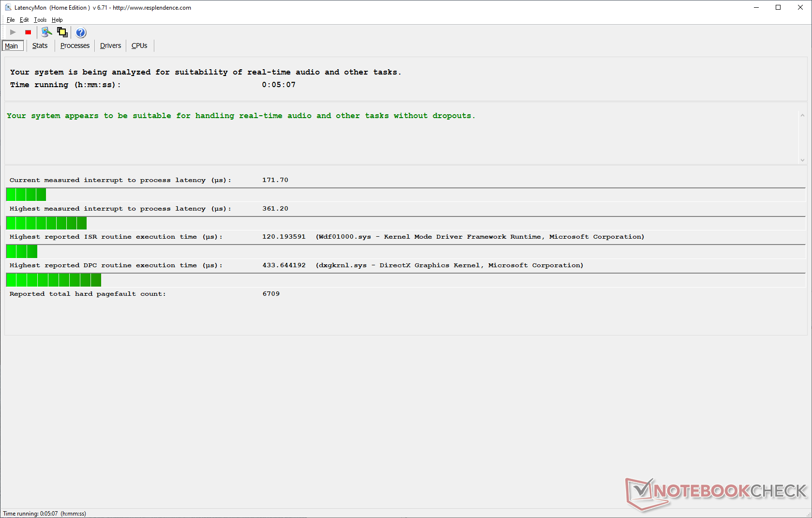Click 'Reported total hard pagefault count' label

pos(88,294)
